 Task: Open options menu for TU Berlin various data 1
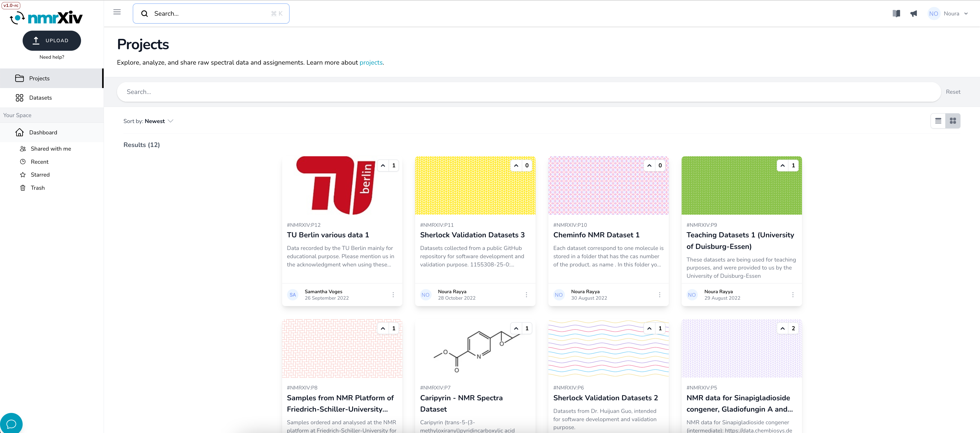coord(393,295)
